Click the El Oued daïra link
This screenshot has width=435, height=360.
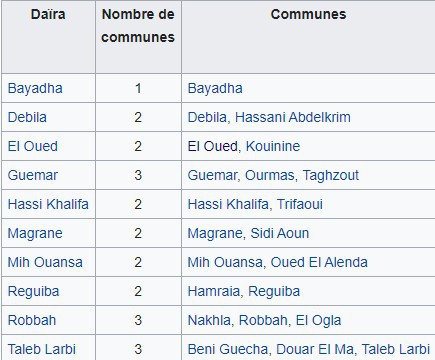tap(33, 146)
